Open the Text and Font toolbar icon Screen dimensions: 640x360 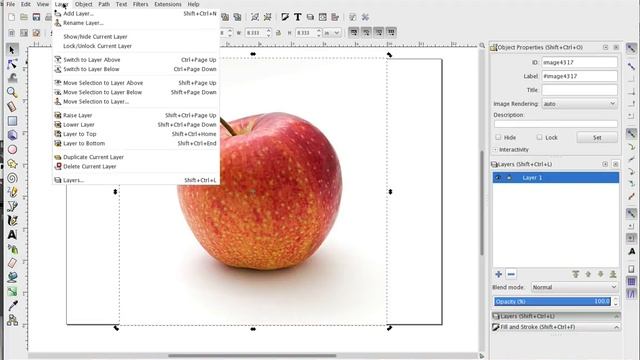[x=298, y=17]
